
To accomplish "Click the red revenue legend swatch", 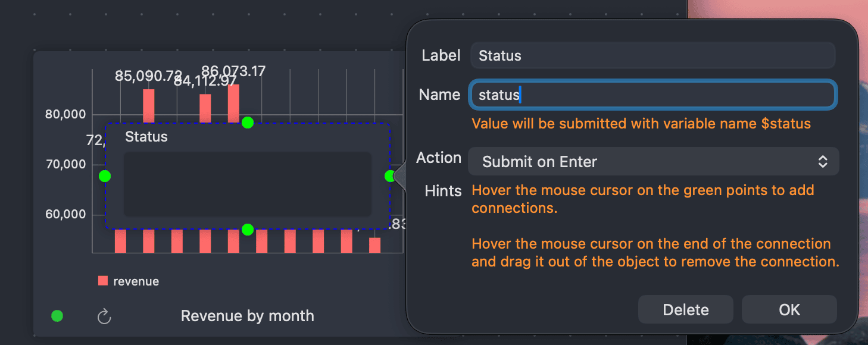I will click(x=103, y=281).
